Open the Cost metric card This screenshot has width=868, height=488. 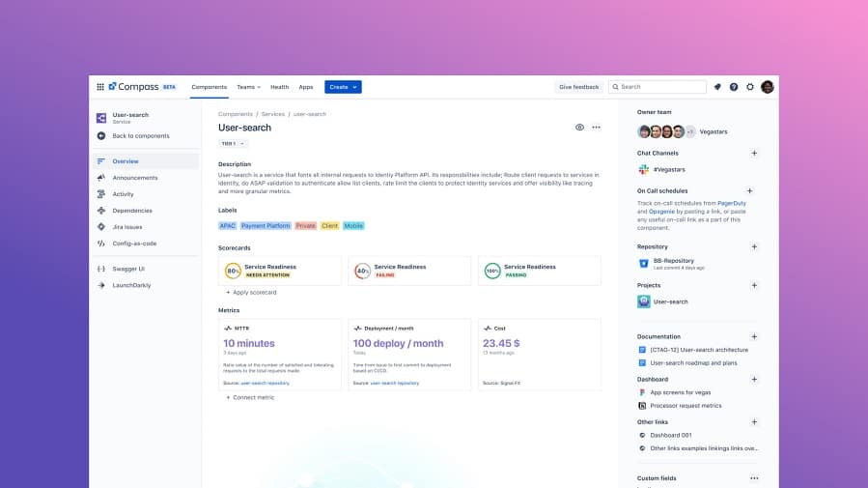pyautogui.click(x=540, y=355)
